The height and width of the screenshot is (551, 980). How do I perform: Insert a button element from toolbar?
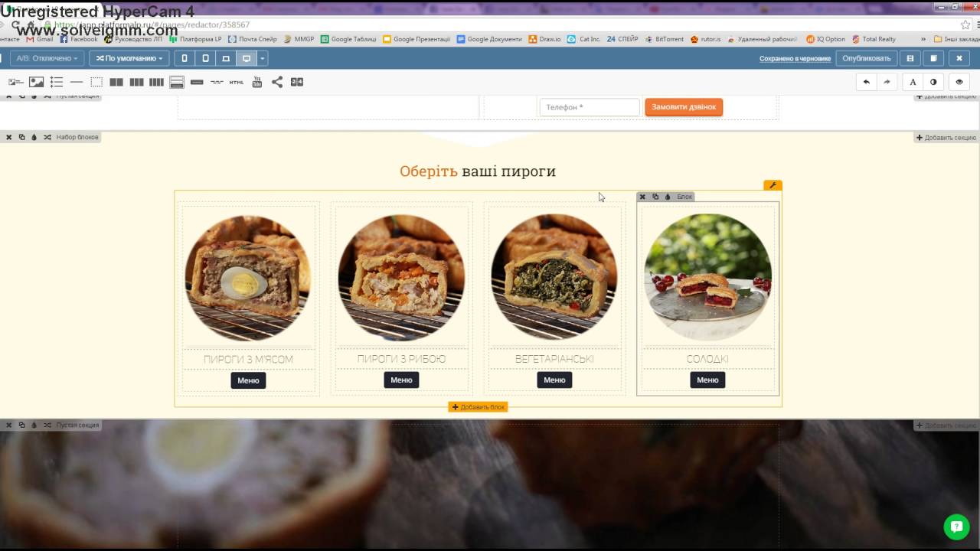coord(197,82)
